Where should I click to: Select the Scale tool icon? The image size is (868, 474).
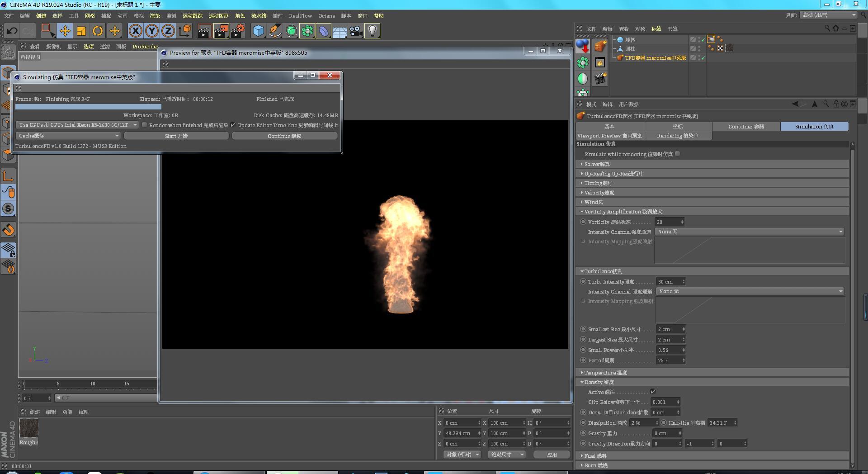pos(81,31)
